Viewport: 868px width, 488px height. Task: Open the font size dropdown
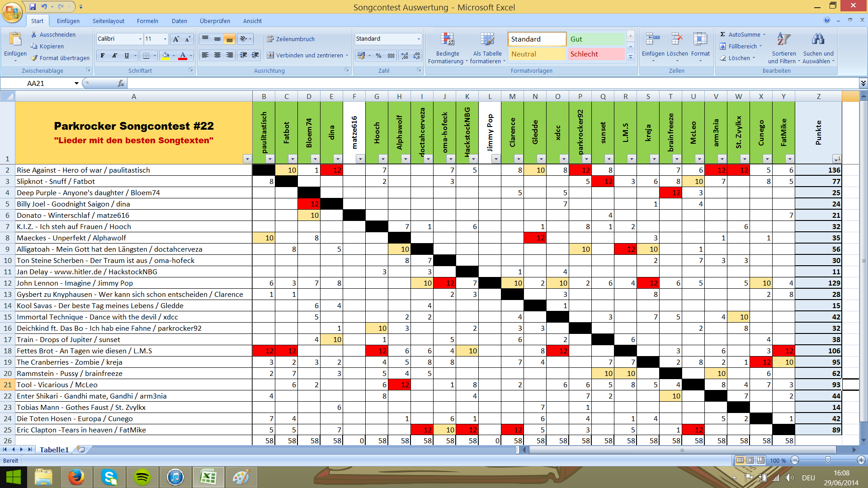point(165,39)
